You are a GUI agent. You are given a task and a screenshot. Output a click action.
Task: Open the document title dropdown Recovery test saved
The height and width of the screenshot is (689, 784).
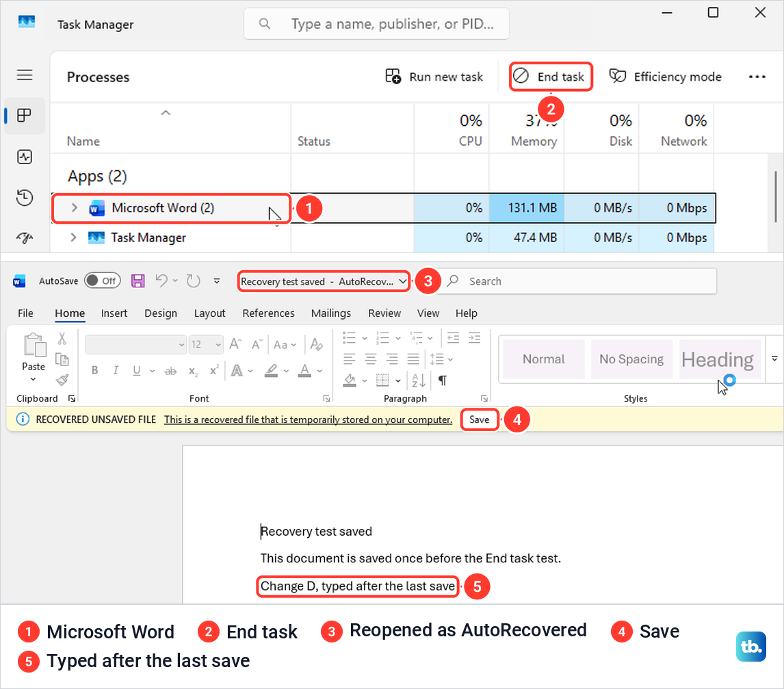pyautogui.click(x=324, y=281)
